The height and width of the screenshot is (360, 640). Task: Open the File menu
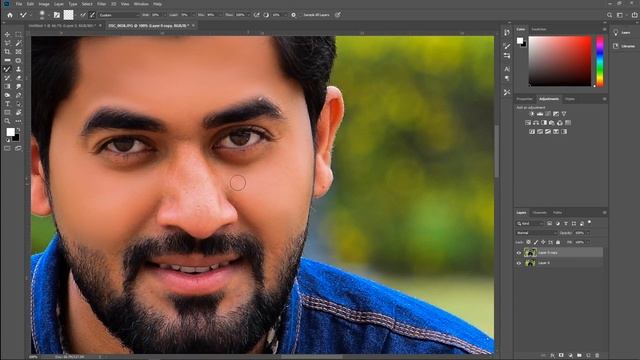click(x=19, y=4)
